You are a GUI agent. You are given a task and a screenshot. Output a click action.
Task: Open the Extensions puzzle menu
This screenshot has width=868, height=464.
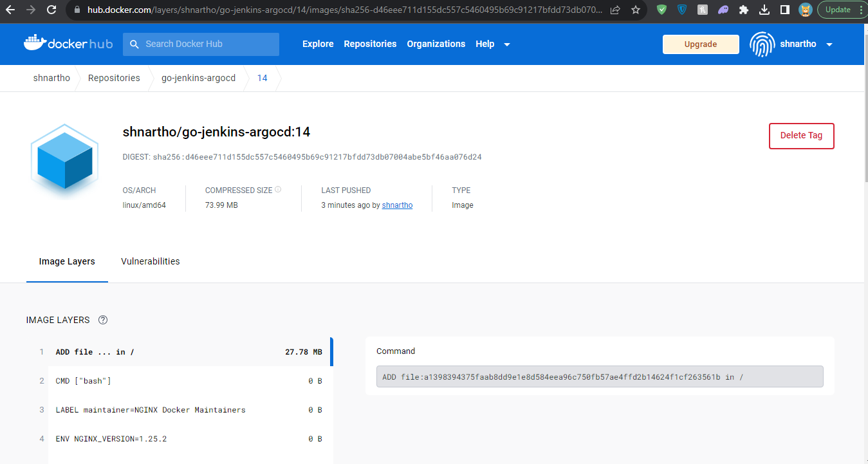[744, 10]
